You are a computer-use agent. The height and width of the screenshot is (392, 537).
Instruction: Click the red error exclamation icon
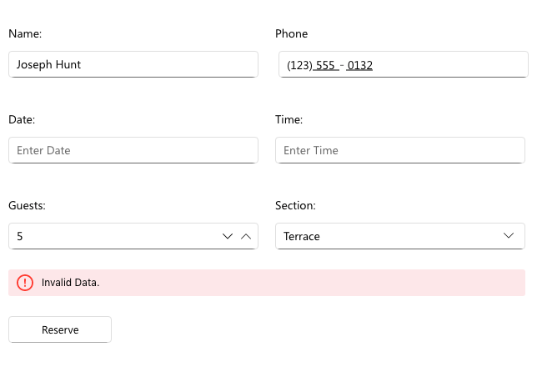tap(25, 283)
